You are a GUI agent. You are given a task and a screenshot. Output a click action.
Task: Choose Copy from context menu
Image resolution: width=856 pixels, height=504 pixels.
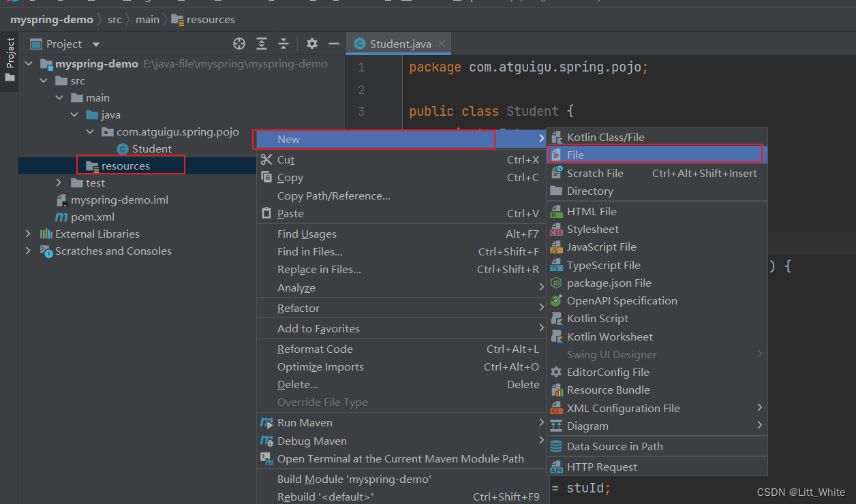(402, 178)
